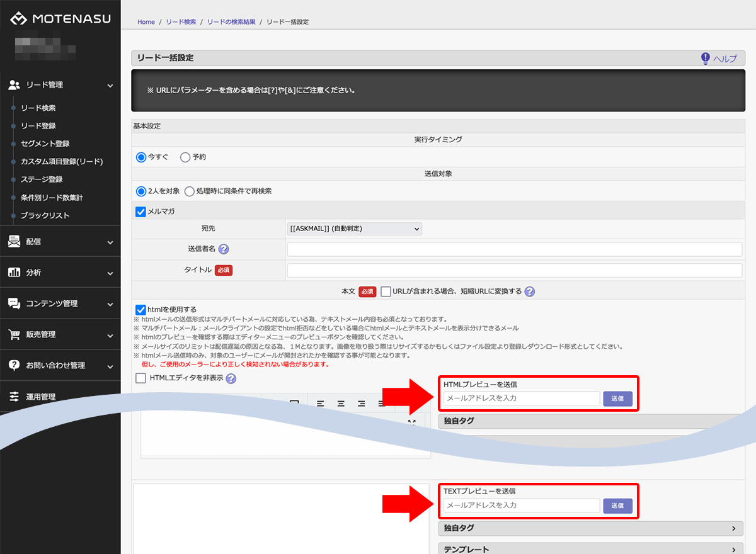Select the align-center icon in the editor toolbar

[x=341, y=404]
